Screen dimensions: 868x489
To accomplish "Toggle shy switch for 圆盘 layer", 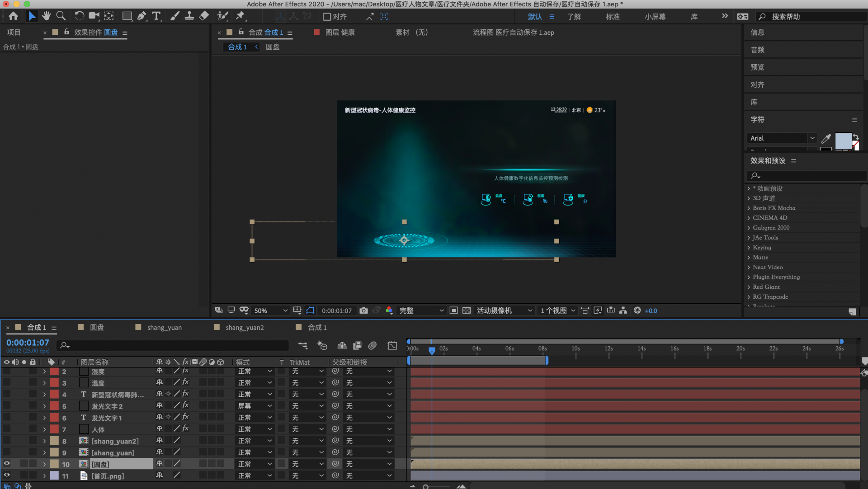I will [x=159, y=464].
